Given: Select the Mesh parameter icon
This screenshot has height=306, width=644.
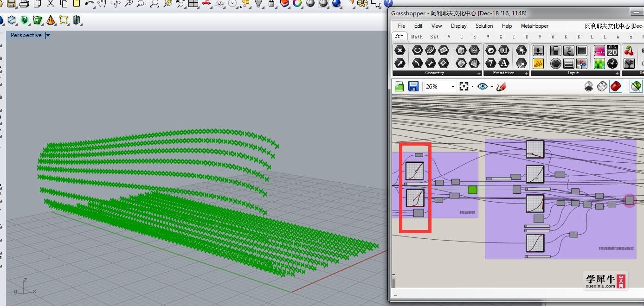Looking at the screenshot, I should coord(474,51).
